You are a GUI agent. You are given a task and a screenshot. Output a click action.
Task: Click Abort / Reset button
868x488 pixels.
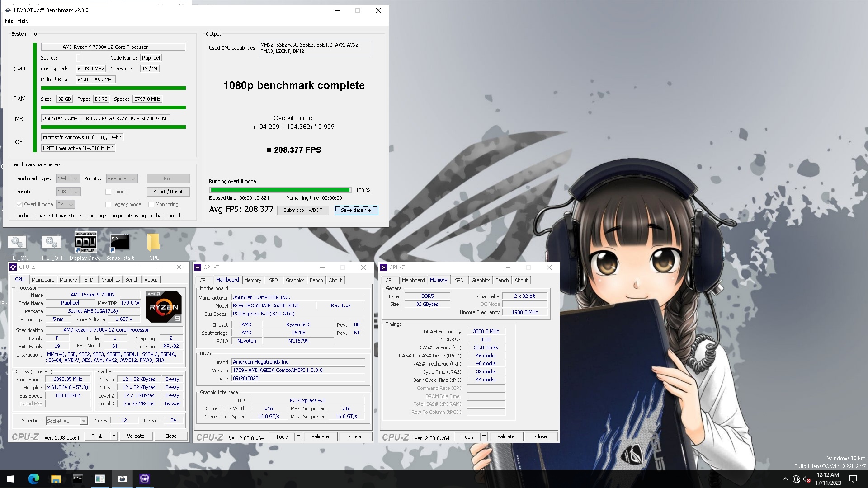168,192
